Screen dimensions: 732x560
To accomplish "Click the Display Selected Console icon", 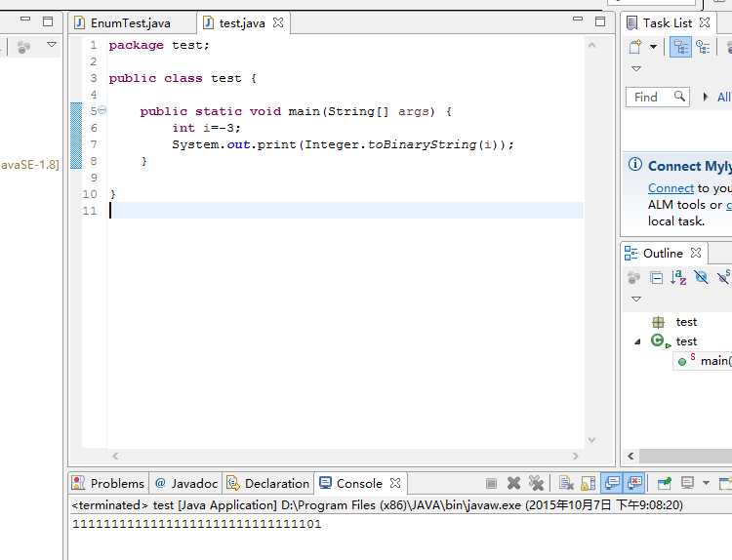I will coord(688,483).
